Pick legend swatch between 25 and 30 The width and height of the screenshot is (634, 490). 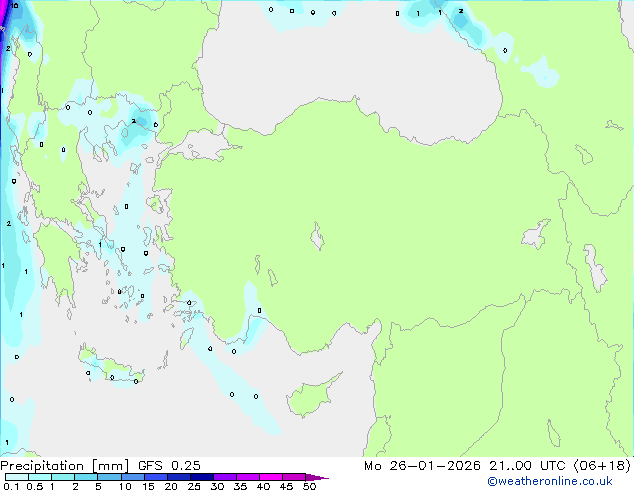coord(202,477)
